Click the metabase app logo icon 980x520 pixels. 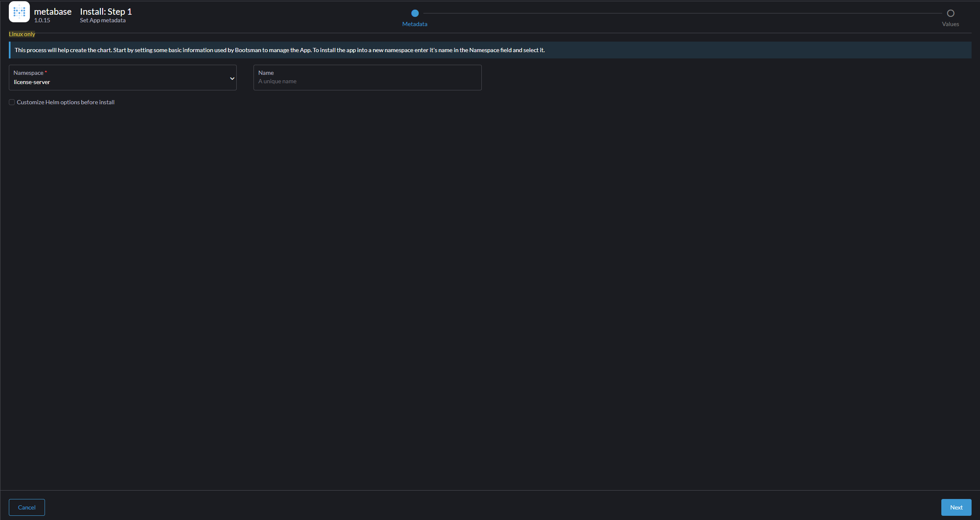19,12
